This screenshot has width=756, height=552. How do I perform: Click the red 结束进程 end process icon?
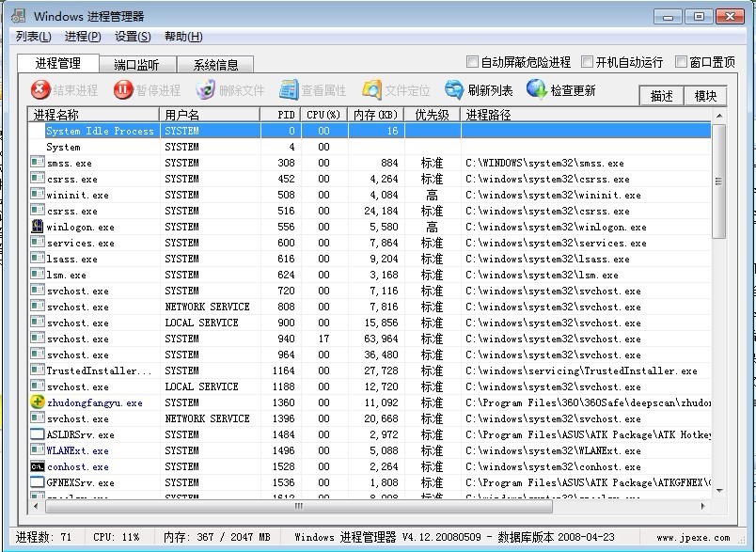pos(40,90)
